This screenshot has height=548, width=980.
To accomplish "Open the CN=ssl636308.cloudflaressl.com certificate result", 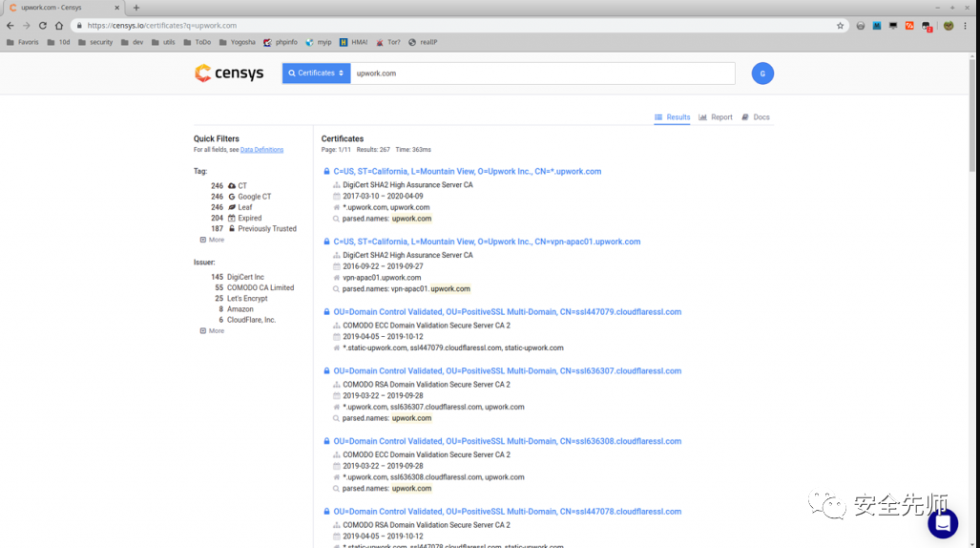I will [x=508, y=441].
